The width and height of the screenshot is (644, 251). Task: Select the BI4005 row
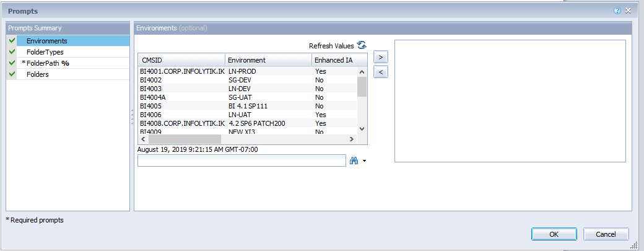pos(248,105)
